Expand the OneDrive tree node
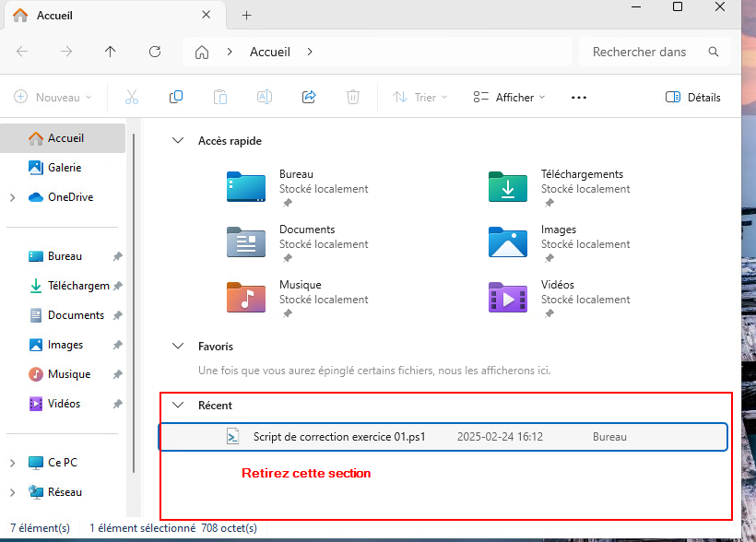 pos(13,197)
